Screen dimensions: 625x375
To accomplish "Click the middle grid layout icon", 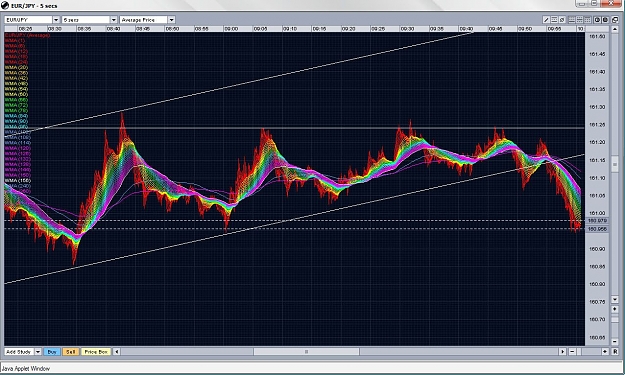I will 580,20.
